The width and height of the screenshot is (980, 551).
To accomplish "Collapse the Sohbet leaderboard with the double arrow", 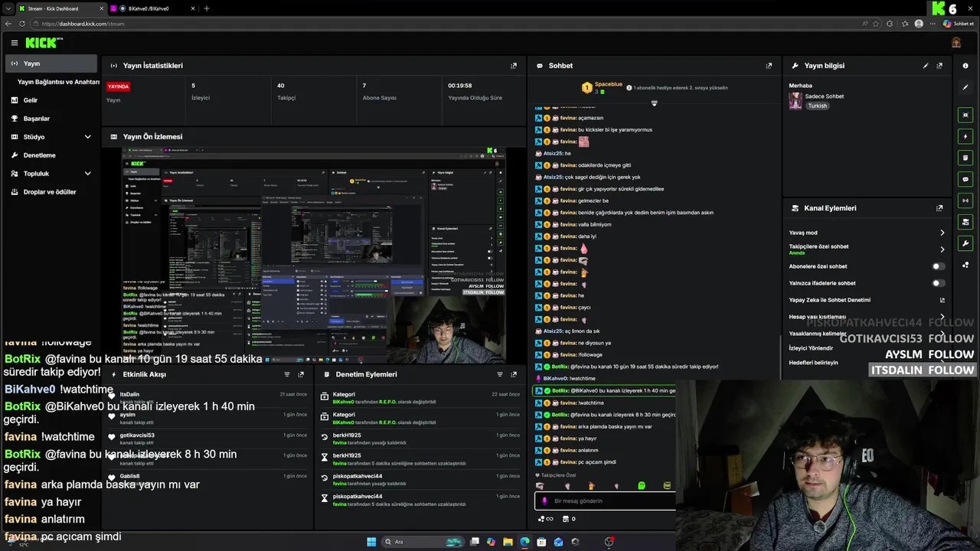I will [654, 103].
